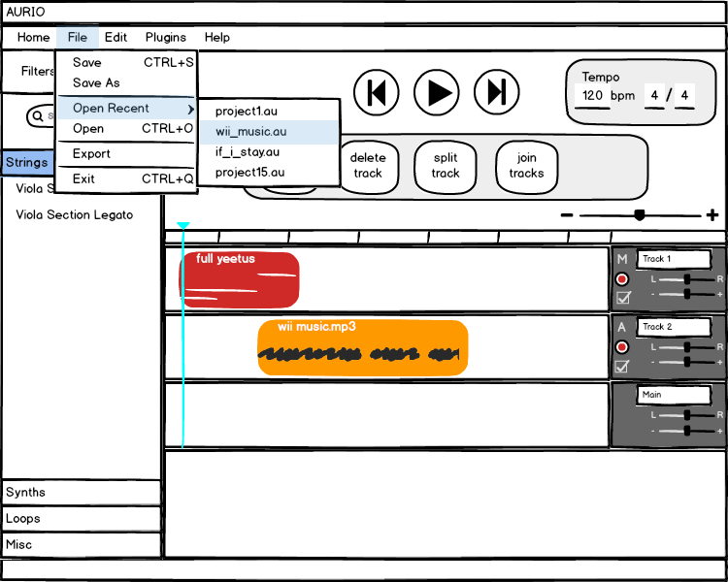
Task: Select the orange wii music.mp3 clip
Action: (363, 347)
